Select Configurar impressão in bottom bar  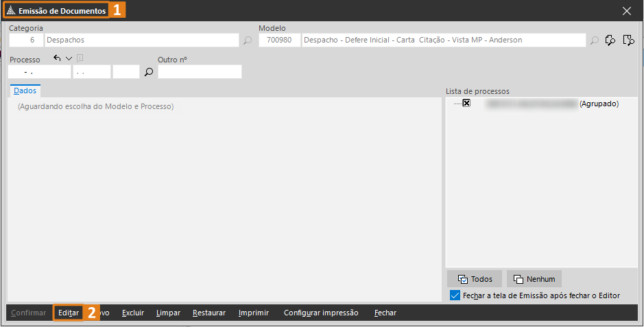(321, 313)
